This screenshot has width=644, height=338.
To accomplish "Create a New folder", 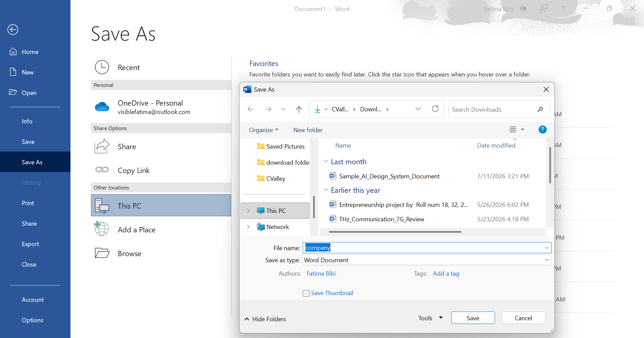I will click(x=308, y=130).
